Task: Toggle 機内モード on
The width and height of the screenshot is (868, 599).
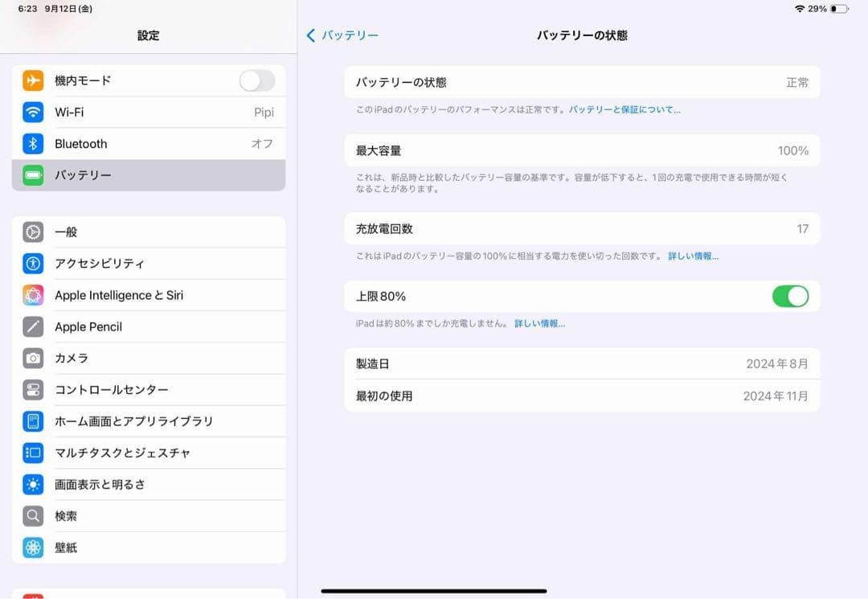Action: tap(256, 80)
